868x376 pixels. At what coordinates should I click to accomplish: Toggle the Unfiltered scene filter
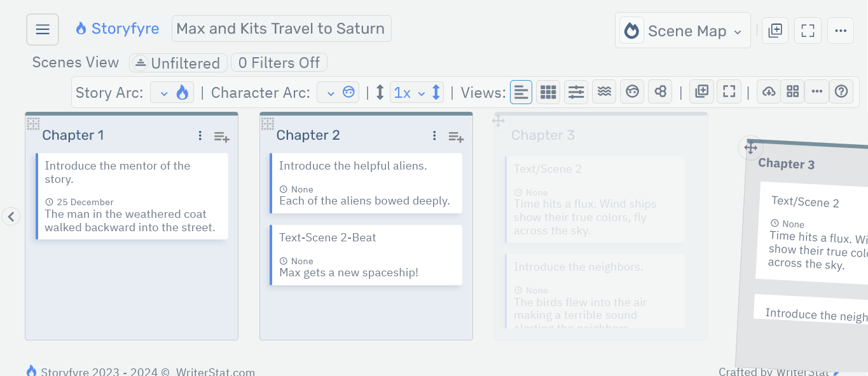coord(178,63)
